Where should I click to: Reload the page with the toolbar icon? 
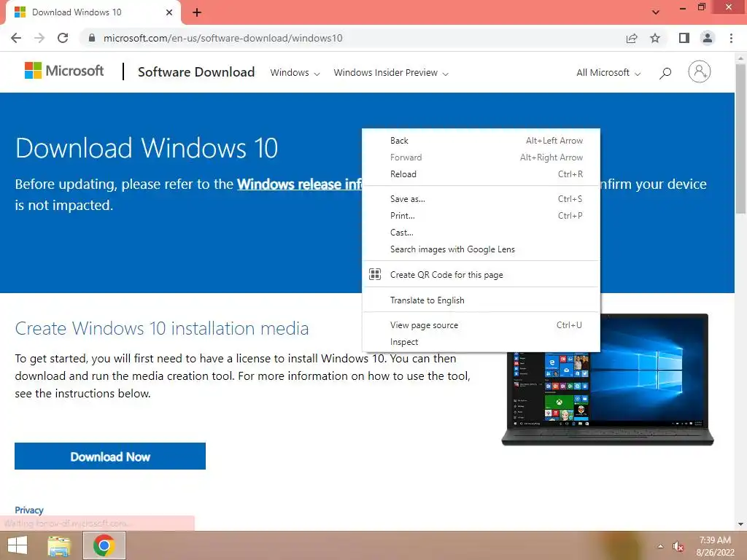point(63,38)
